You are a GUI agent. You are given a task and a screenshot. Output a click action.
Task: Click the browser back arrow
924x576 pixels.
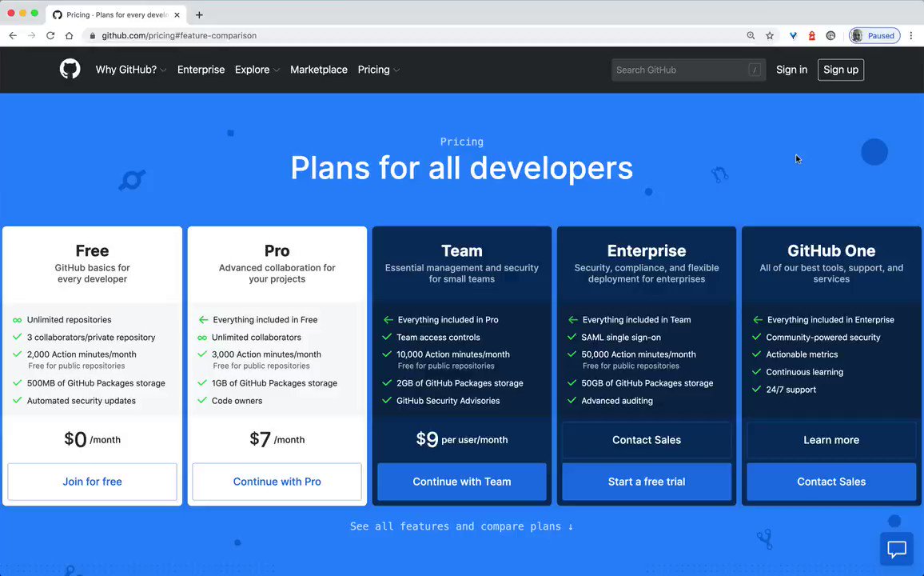click(13, 35)
